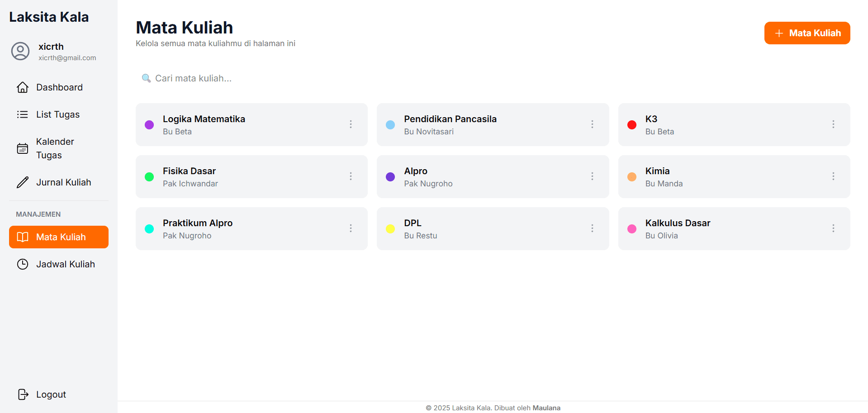The height and width of the screenshot is (413, 868).
Task: Focus the Cari mata kuliah search field
Action: [493, 78]
